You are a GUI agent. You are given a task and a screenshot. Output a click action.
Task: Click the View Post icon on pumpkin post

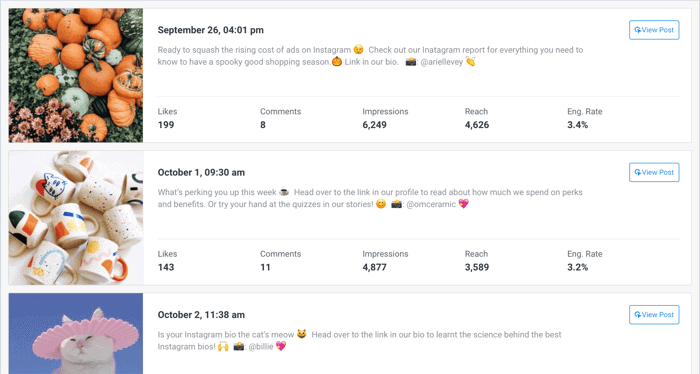638,30
